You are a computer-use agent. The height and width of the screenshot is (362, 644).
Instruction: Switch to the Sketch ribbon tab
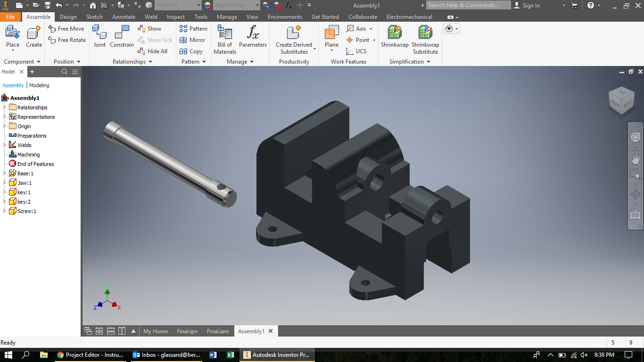pyautogui.click(x=94, y=17)
